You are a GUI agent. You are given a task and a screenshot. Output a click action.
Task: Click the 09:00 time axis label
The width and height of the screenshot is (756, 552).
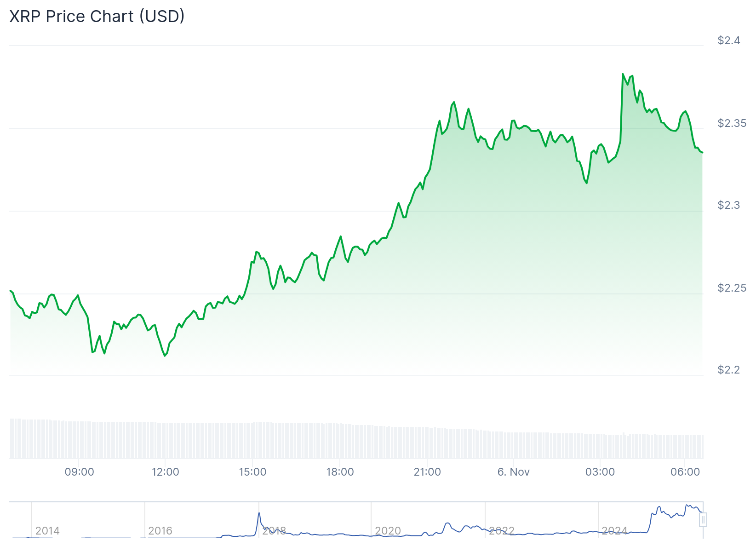[79, 472]
